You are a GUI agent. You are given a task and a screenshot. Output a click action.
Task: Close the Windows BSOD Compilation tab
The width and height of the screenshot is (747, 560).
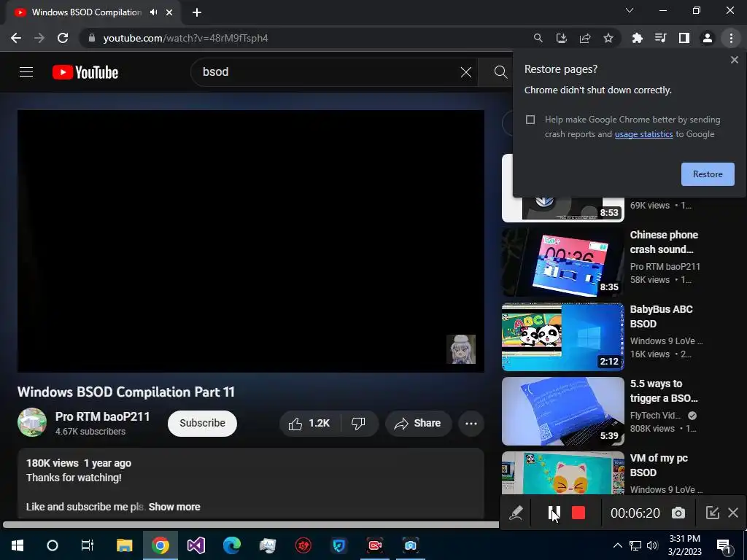click(x=169, y=12)
